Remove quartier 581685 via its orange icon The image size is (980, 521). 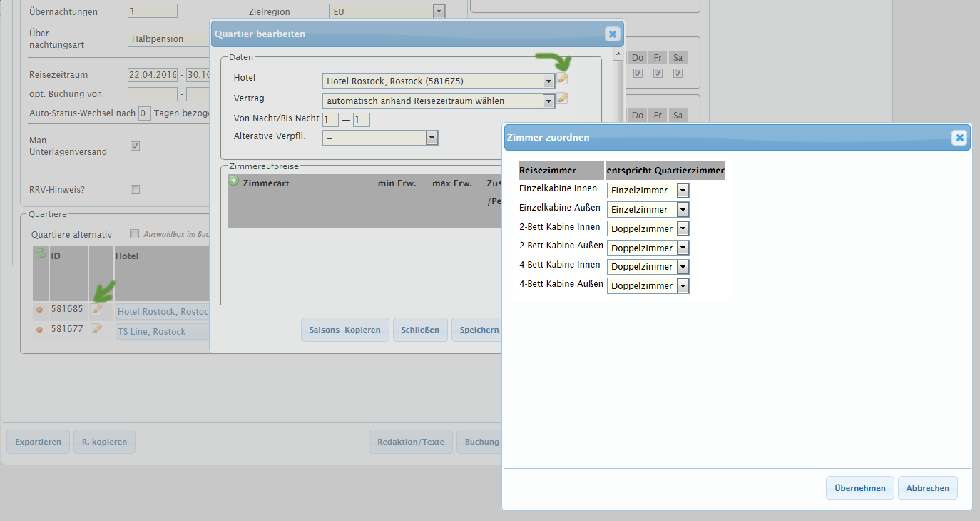click(40, 310)
